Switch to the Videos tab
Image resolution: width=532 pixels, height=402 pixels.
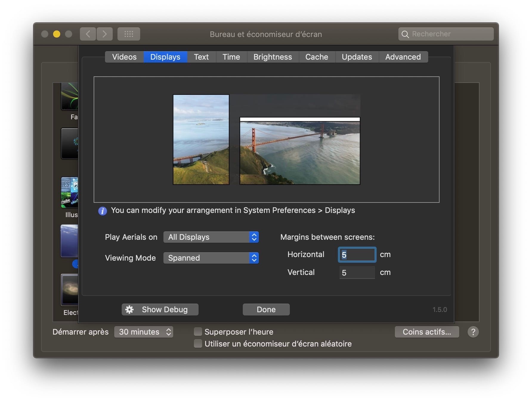point(124,57)
